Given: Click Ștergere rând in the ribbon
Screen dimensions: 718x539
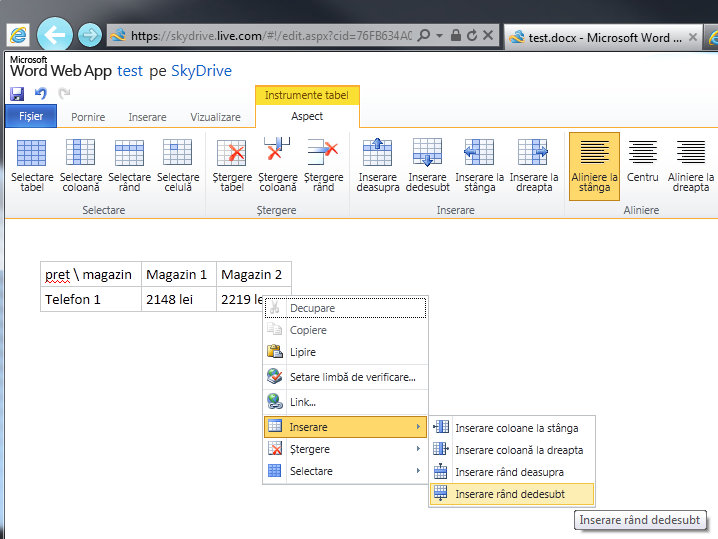Looking at the screenshot, I should click(x=323, y=166).
